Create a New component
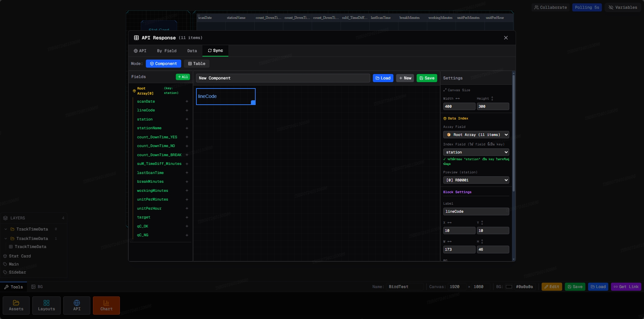 (x=405, y=78)
